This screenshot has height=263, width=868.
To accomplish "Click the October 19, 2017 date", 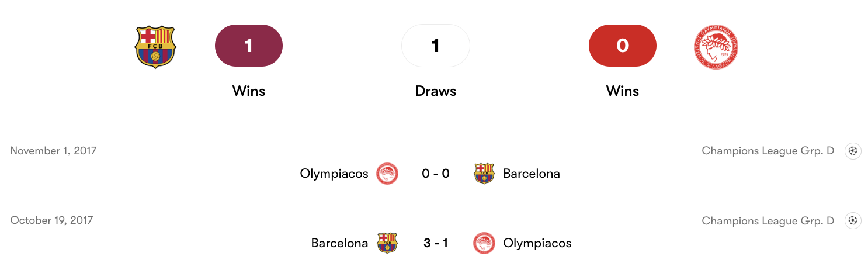I will 51,220.
